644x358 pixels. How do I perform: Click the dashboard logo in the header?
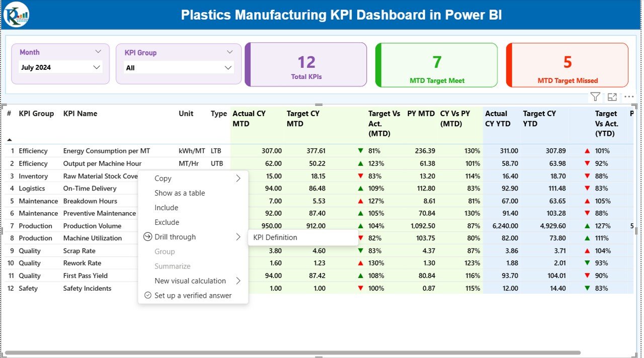click(x=17, y=15)
